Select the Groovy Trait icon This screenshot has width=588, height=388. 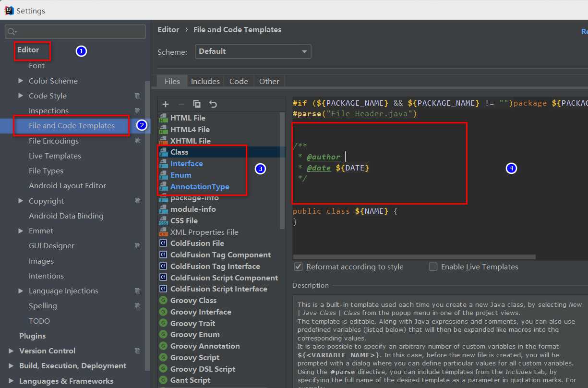pyautogui.click(x=163, y=324)
